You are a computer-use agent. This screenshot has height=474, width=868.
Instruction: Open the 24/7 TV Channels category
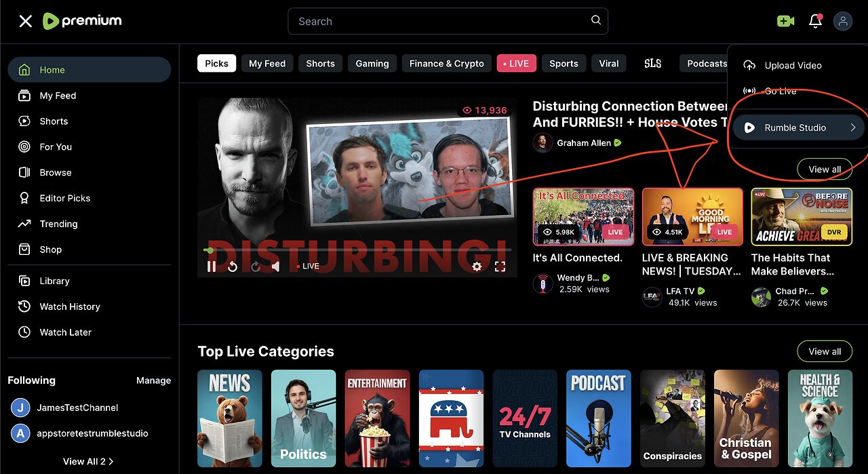[525, 418]
